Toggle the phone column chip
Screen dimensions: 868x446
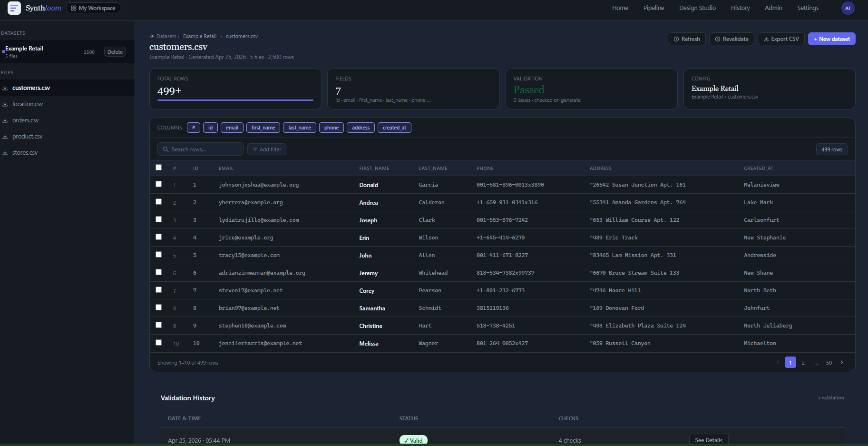pyautogui.click(x=332, y=128)
